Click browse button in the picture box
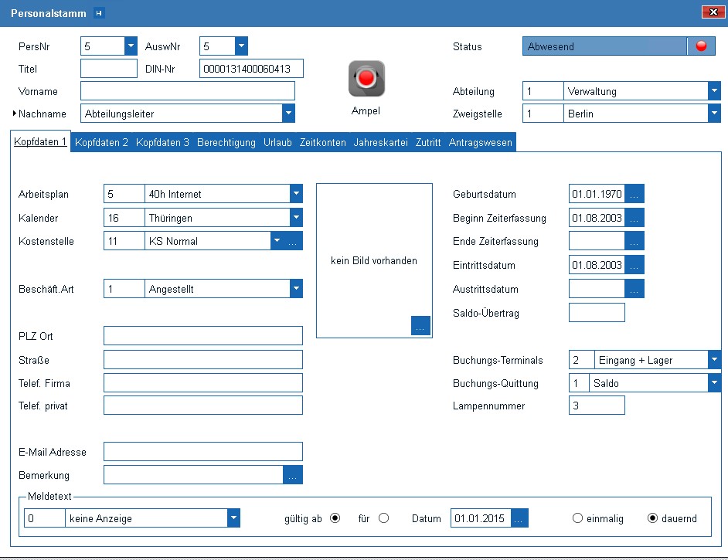Viewport: 728px width, 560px height. (x=420, y=326)
